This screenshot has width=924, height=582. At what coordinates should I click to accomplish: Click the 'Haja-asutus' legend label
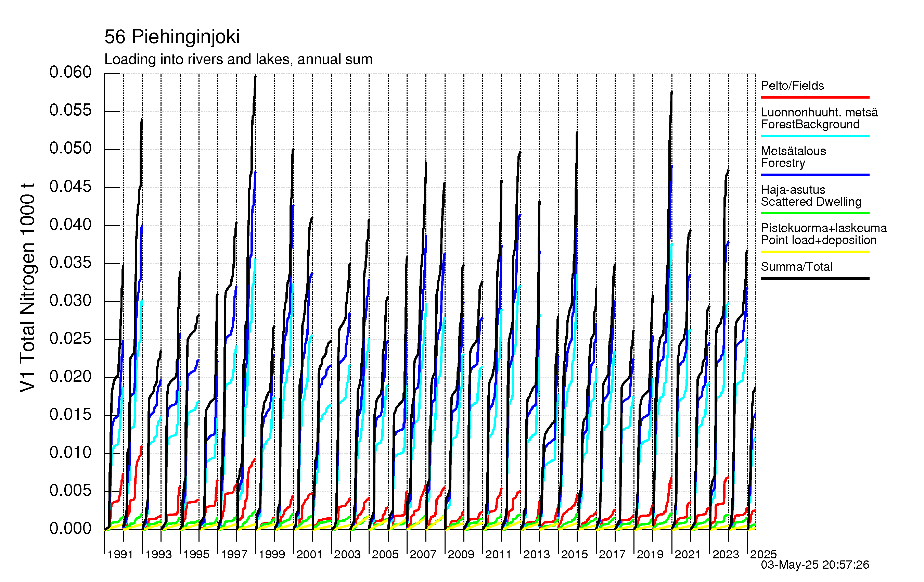tap(793, 190)
